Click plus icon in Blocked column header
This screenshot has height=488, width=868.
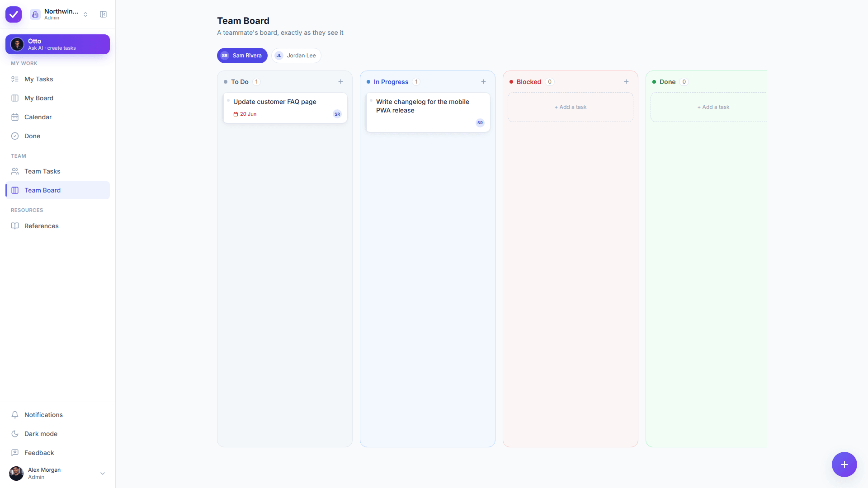626,82
